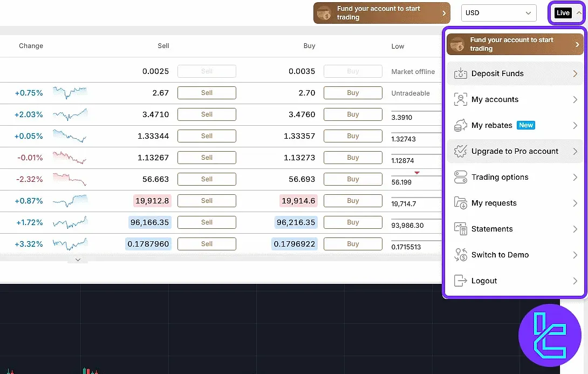Image resolution: width=588 pixels, height=374 pixels.
Task: Click the +2.03% sparkline chart
Action: (70, 114)
